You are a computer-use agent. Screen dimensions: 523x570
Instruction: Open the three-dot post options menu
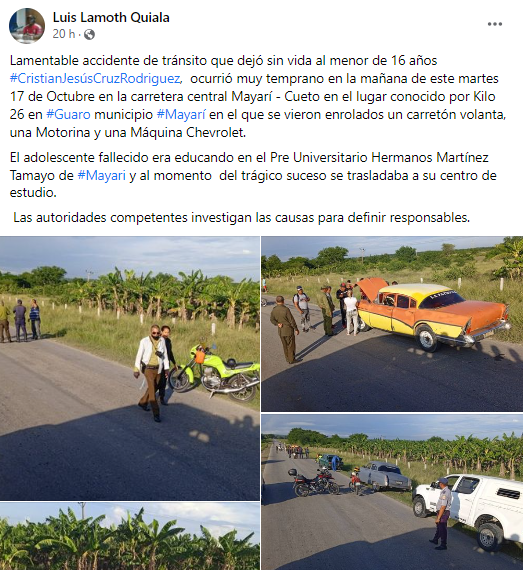(495, 24)
